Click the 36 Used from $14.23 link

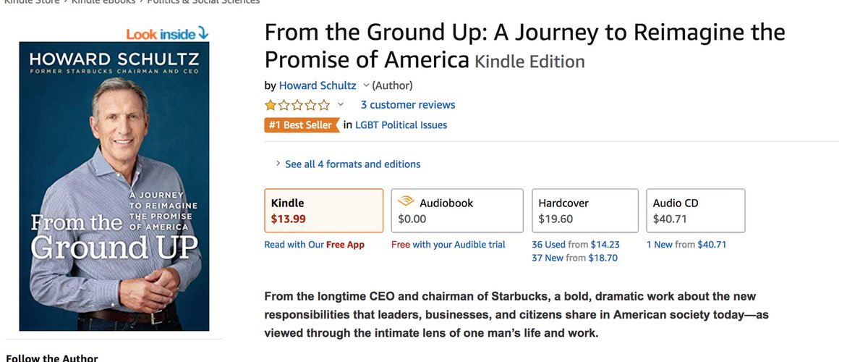pyautogui.click(x=576, y=245)
